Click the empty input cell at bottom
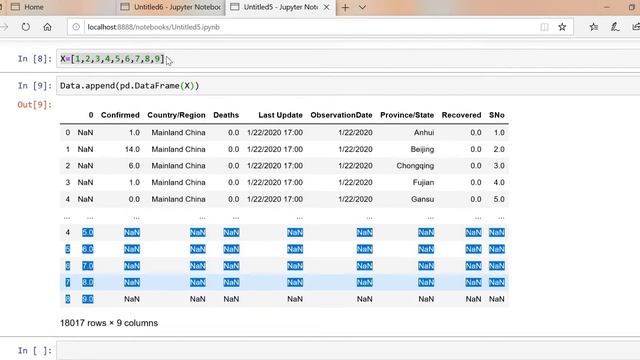This screenshot has height=360, width=640. tap(348, 350)
